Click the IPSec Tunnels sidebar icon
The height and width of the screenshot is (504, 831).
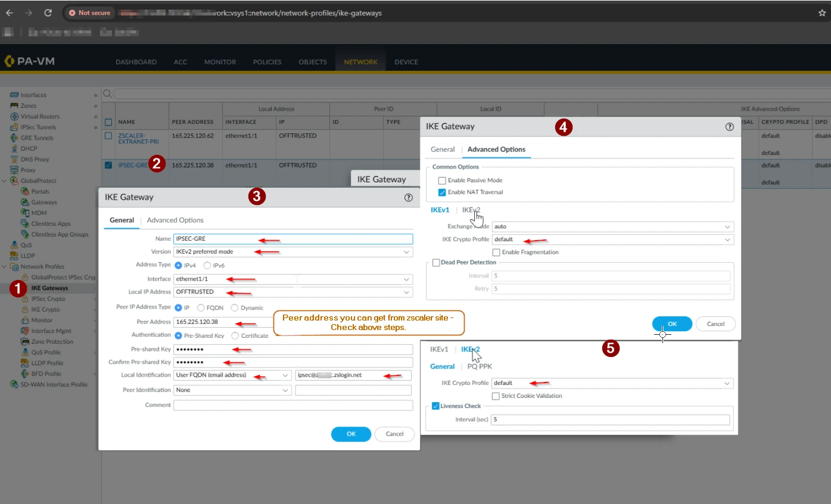coord(14,127)
